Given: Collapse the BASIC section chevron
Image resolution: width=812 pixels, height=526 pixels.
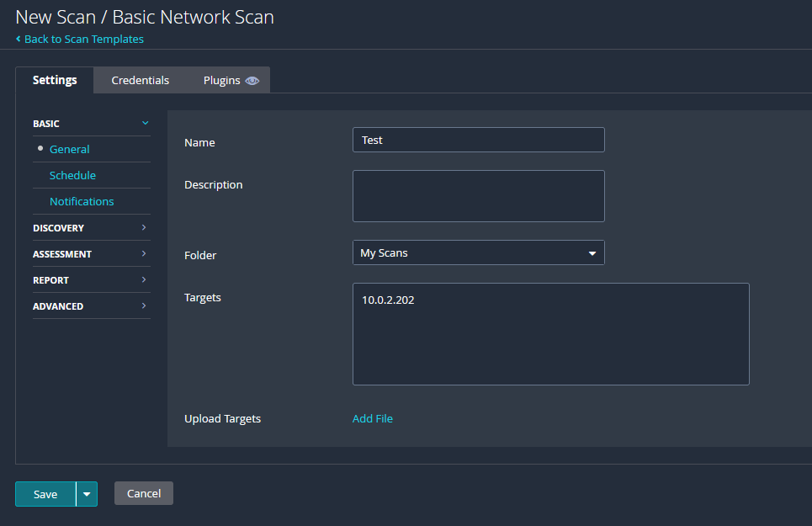Looking at the screenshot, I should [145, 123].
